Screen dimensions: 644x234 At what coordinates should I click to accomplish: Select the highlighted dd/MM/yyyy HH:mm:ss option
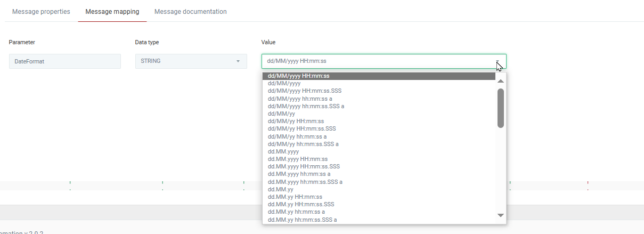coord(298,76)
